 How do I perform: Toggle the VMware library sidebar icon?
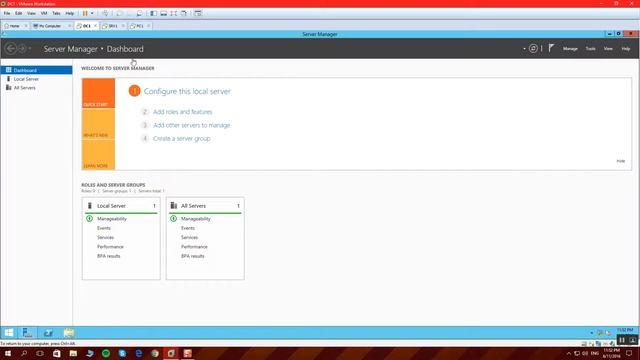point(153,13)
